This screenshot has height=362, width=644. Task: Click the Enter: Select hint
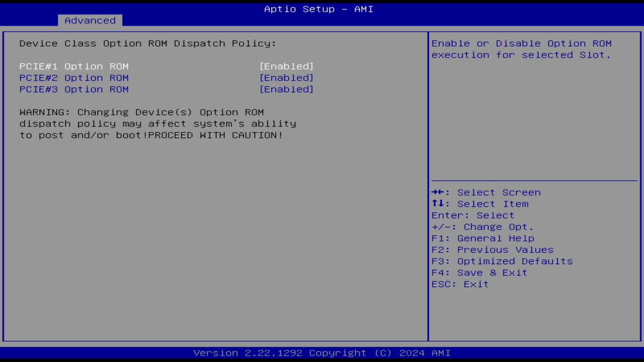[x=473, y=216]
